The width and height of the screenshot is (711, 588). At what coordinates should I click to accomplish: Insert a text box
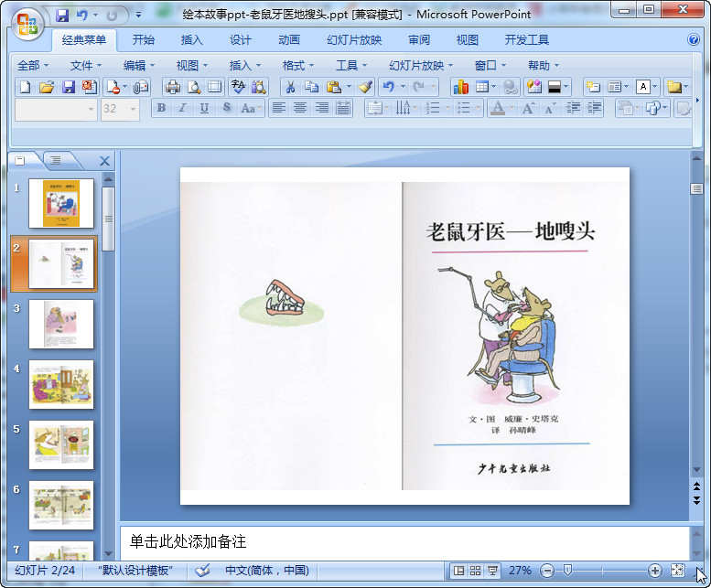(x=643, y=87)
